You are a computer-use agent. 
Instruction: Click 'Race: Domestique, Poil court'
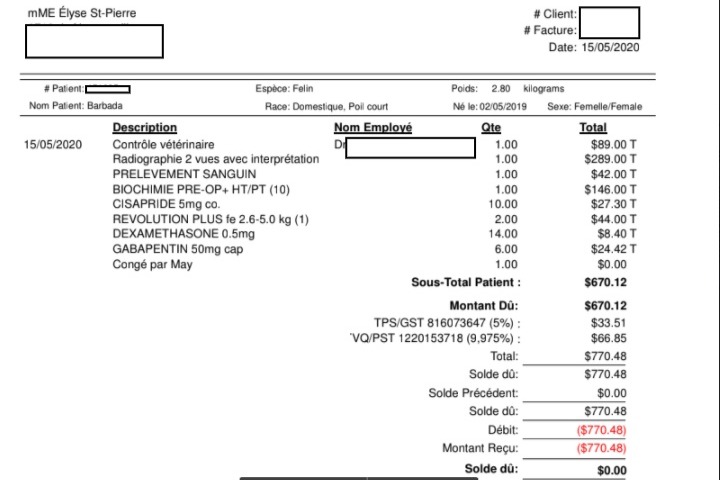[x=326, y=107]
